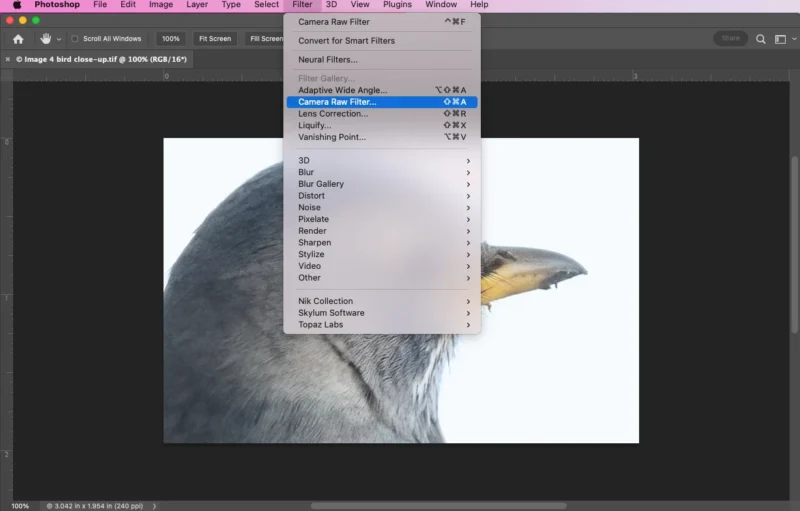
Task: Open the workspace layout switcher icon
Action: [781, 39]
